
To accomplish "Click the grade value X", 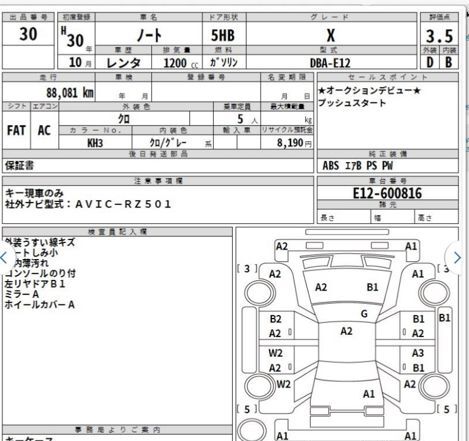I will coord(331,35).
